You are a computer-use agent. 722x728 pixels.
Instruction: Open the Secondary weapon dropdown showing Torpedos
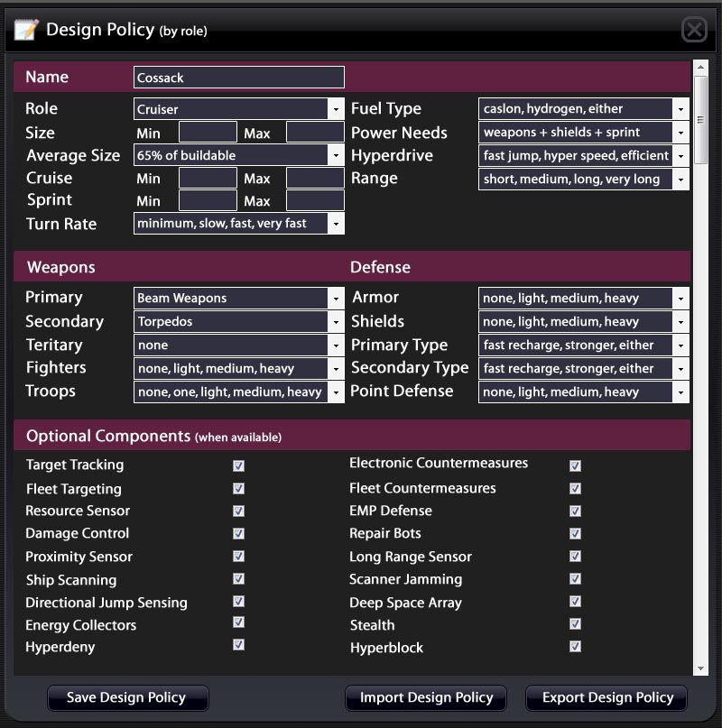(239, 321)
